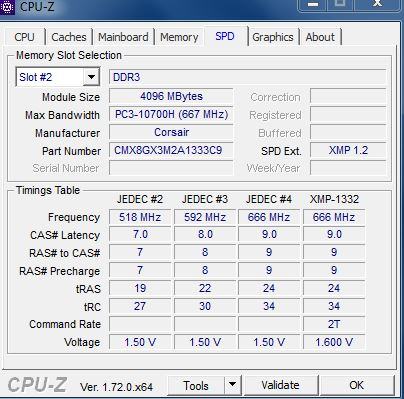Click JEDEC #2 voltage 1.50 V cell
Screen dimensions: 404x399
click(x=140, y=342)
